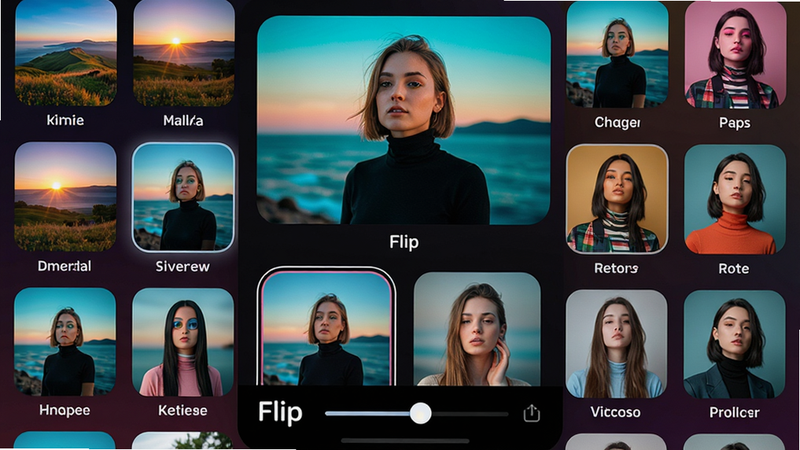Open the Ketiese pink sweater thumbnail
This screenshot has height=450, width=800.
(183, 342)
